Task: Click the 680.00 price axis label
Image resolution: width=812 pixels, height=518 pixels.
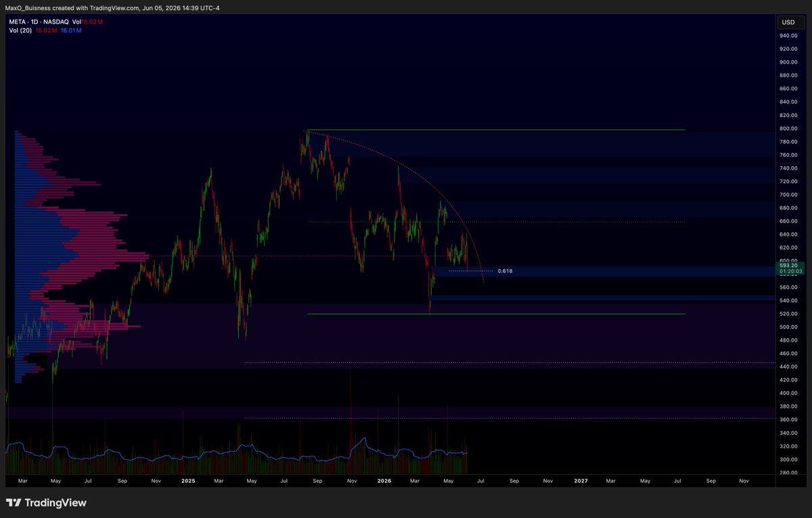Action: [x=788, y=208]
